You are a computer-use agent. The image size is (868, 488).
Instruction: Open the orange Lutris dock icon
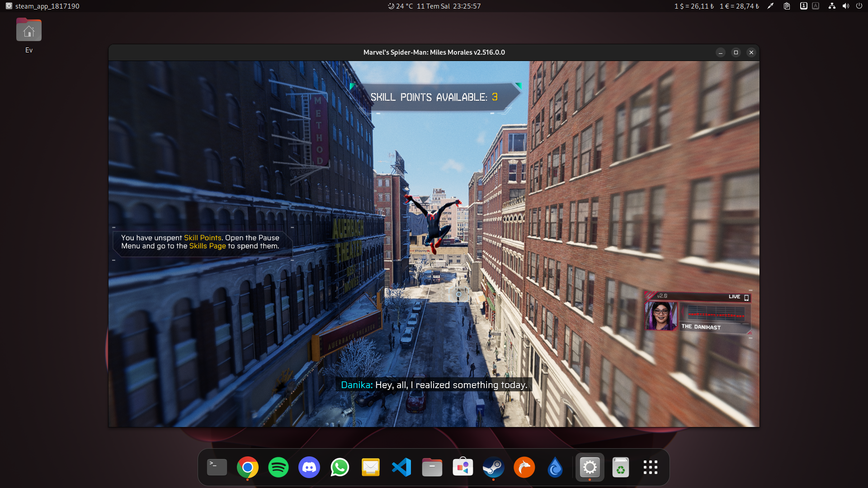tap(524, 467)
